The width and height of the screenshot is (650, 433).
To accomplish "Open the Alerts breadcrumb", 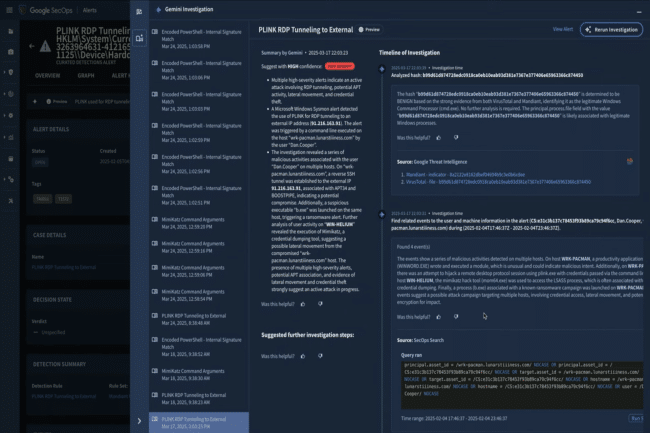I will point(90,10).
